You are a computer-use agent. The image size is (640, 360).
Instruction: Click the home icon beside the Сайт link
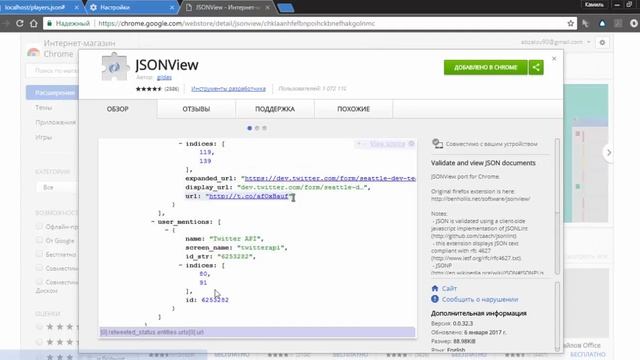click(x=435, y=288)
